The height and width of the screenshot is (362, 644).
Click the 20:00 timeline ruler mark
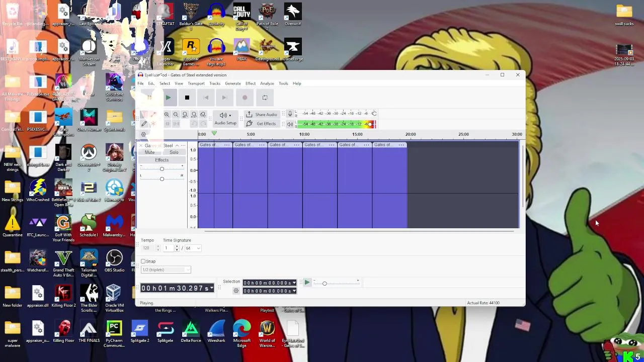[411, 134]
